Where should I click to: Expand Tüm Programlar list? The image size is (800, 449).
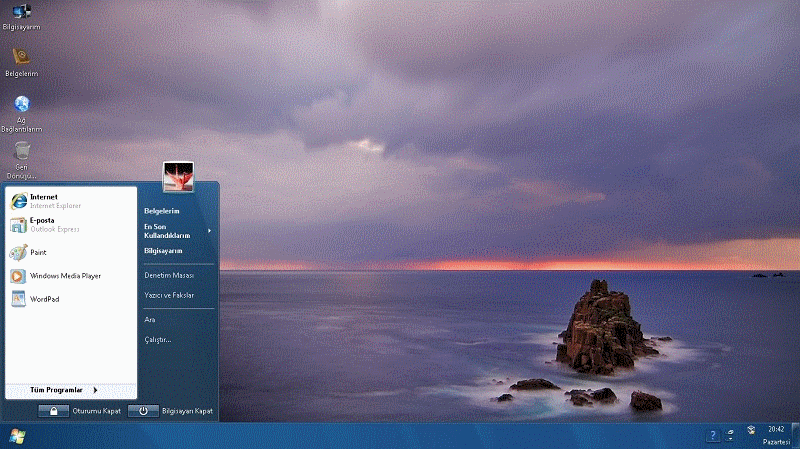[64, 390]
